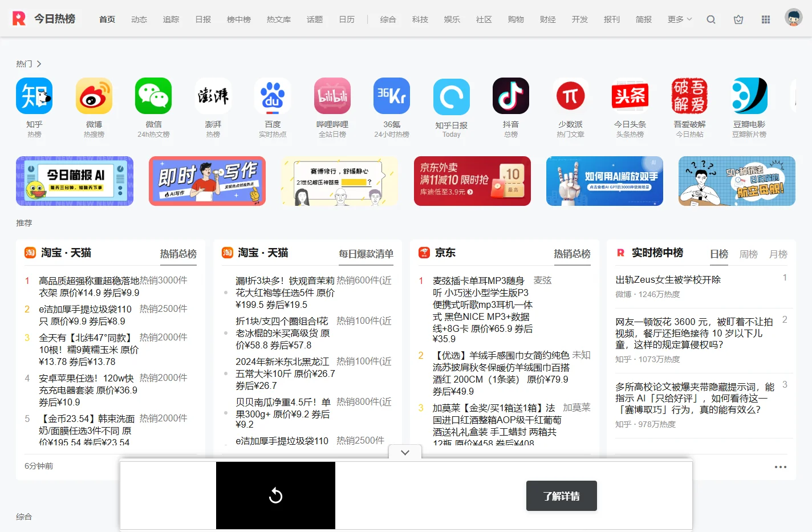The height and width of the screenshot is (532, 812).
Task: Open the 即时写作 banner
Action: (x=208, y=181)
